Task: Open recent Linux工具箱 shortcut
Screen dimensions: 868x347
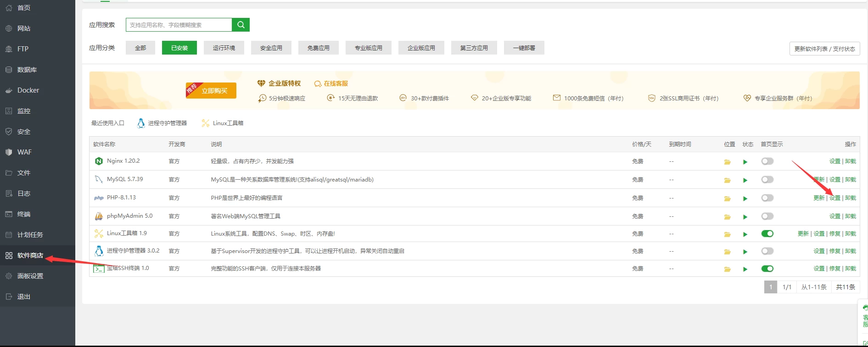Action: (223, 123)
